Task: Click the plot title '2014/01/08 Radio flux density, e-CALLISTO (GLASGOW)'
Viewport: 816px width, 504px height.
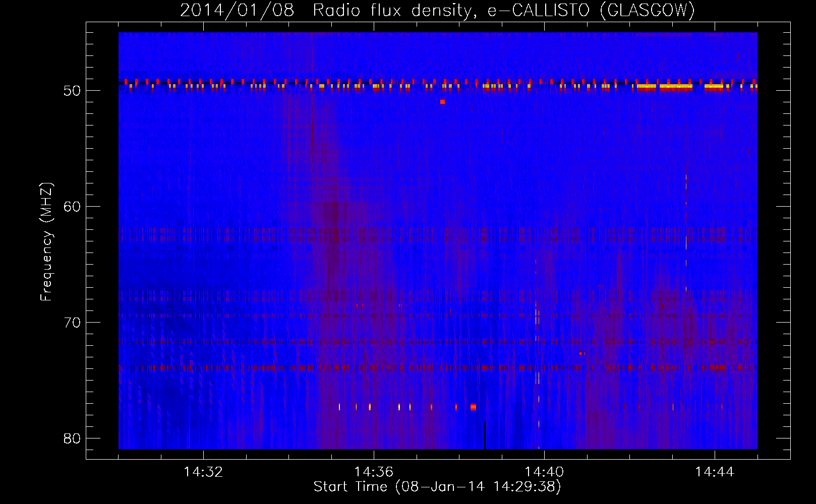Action: tap(437, 10)
